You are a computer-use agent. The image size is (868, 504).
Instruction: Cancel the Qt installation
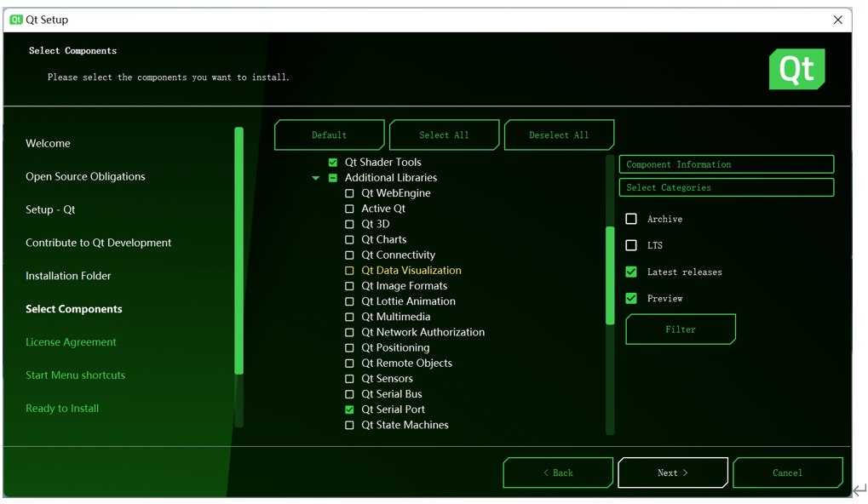click(788, 473)
